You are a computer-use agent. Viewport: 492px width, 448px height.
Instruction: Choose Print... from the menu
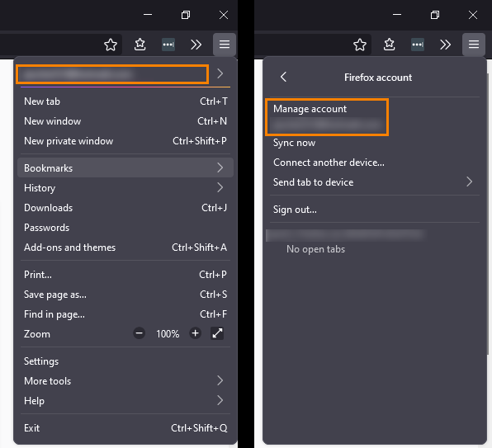[125, 274]
